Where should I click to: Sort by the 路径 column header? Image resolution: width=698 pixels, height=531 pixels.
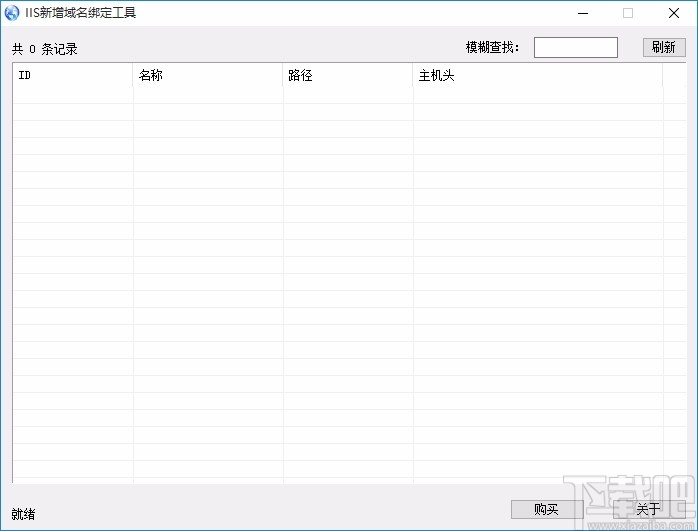(x=348, y=75)
